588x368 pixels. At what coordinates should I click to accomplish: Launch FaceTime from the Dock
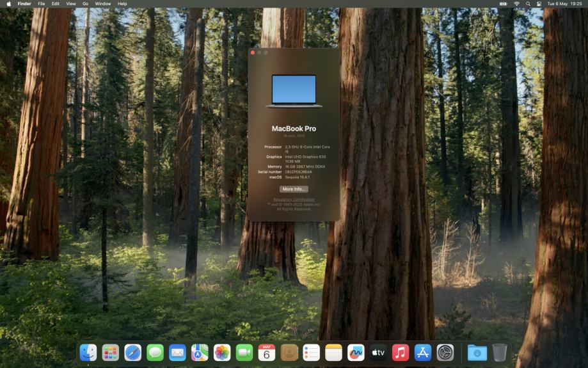pyautogui.click(x=244, y=353)
